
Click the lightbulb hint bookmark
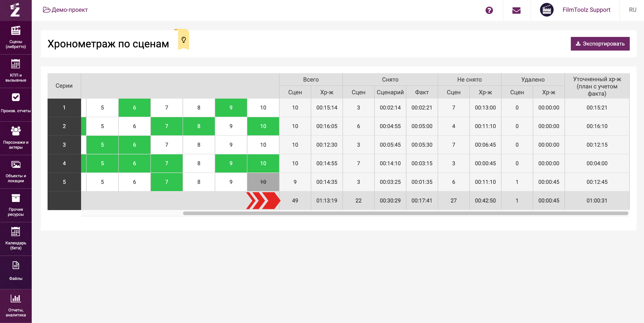pyautogui.click(x=183, y=40)
